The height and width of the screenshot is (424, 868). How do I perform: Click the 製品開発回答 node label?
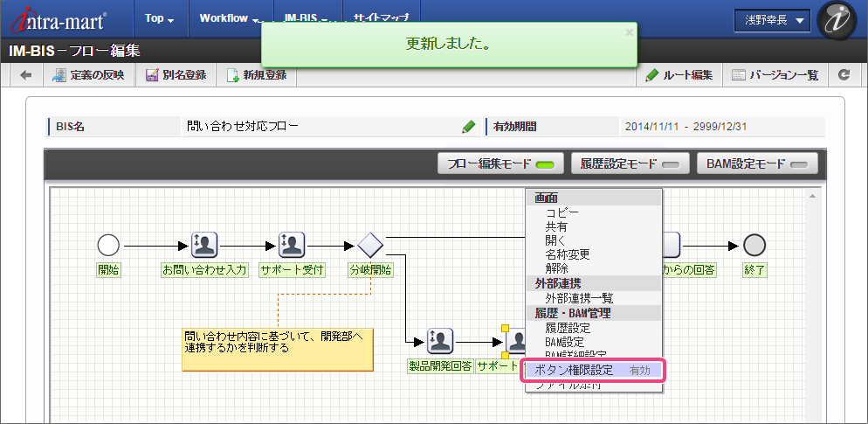point(440,366)
